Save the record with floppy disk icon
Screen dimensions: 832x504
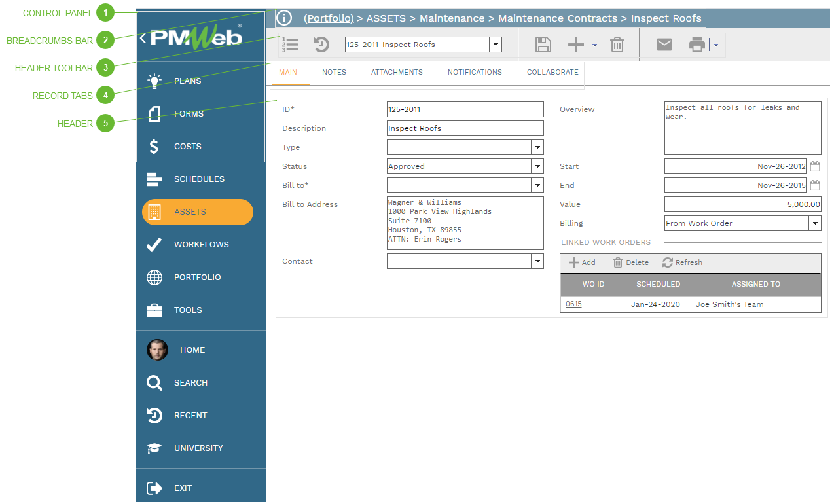[x=543, y=45]
